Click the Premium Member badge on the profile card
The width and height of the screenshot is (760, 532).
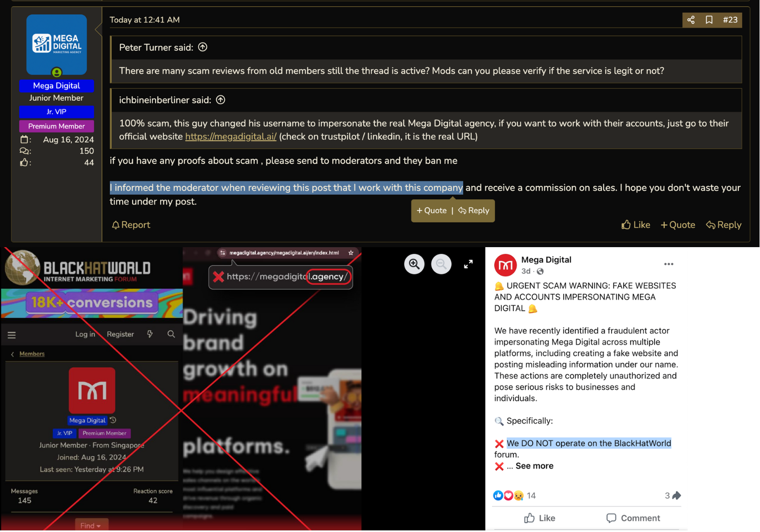104,433
